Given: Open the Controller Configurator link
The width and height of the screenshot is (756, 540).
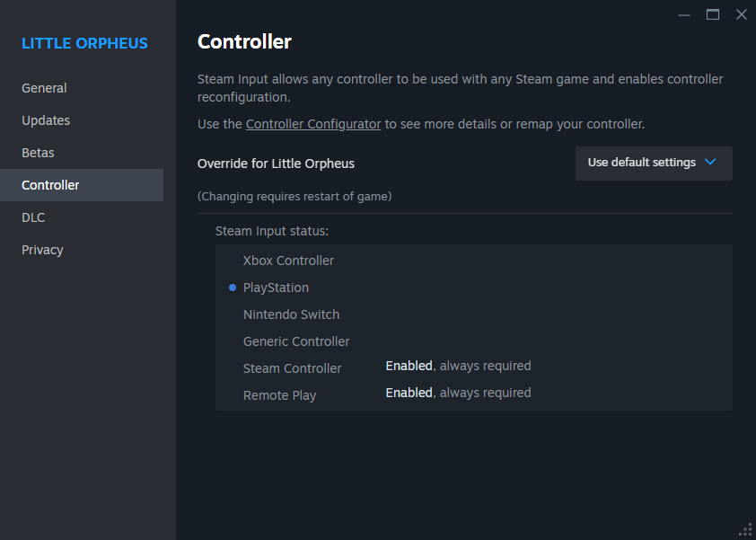Looking at the screenshot, I should (x=313, y=124).
